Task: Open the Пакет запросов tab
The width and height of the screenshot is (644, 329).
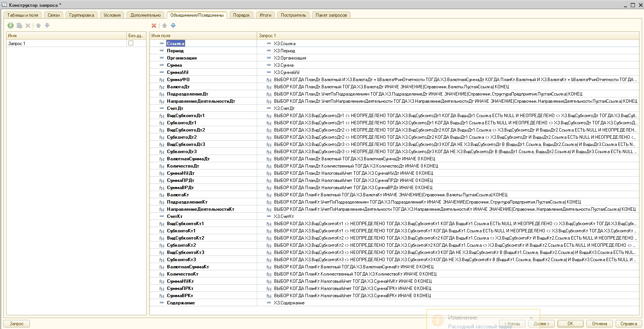Action: tap(331, 15)
